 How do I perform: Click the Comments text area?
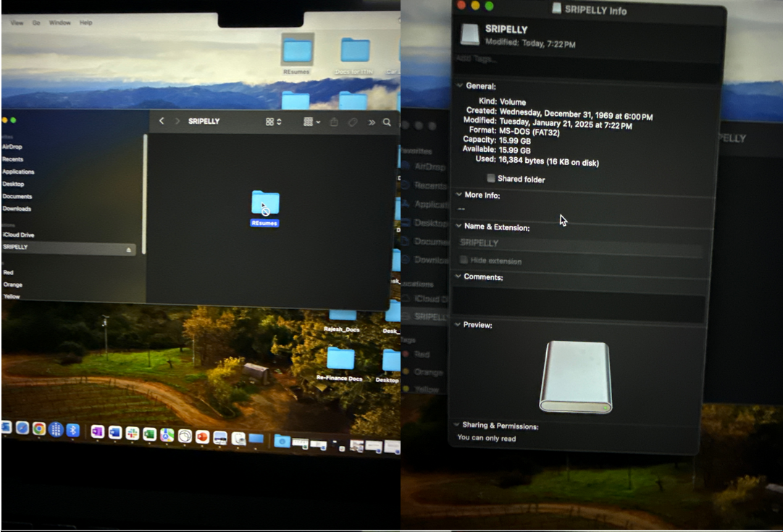click(580, 303)
